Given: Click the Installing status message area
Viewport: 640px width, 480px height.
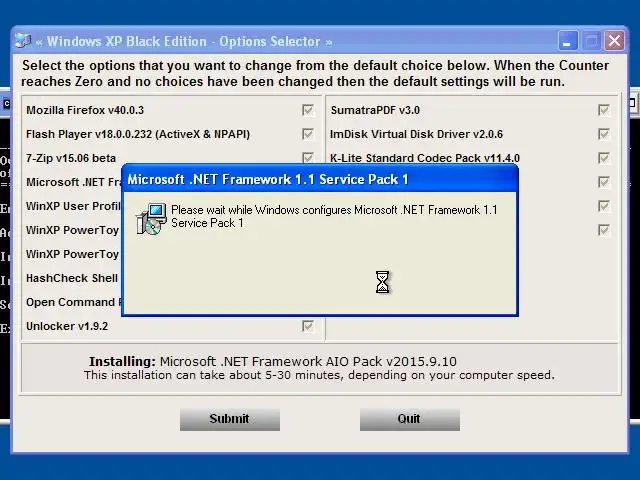Looking at the screenshot, I should click(x=320, y=369).
